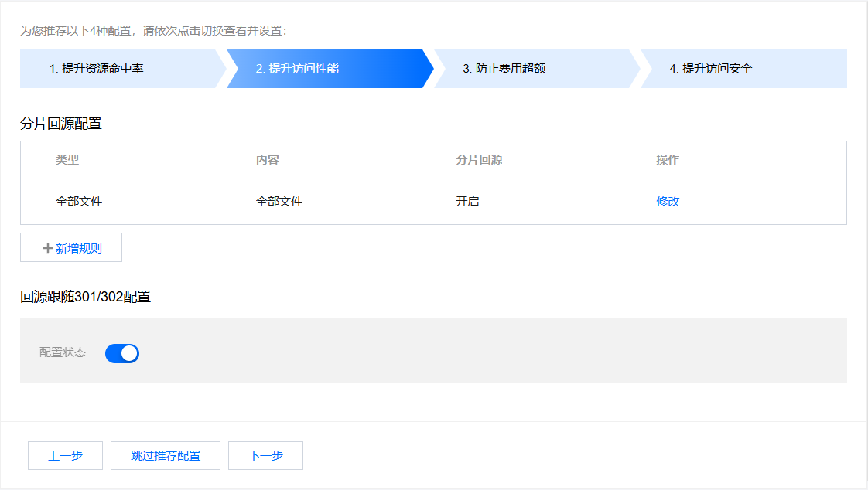
Task: Click the 回源跟随301/302配置 section heading
Action: pos(85,297)
